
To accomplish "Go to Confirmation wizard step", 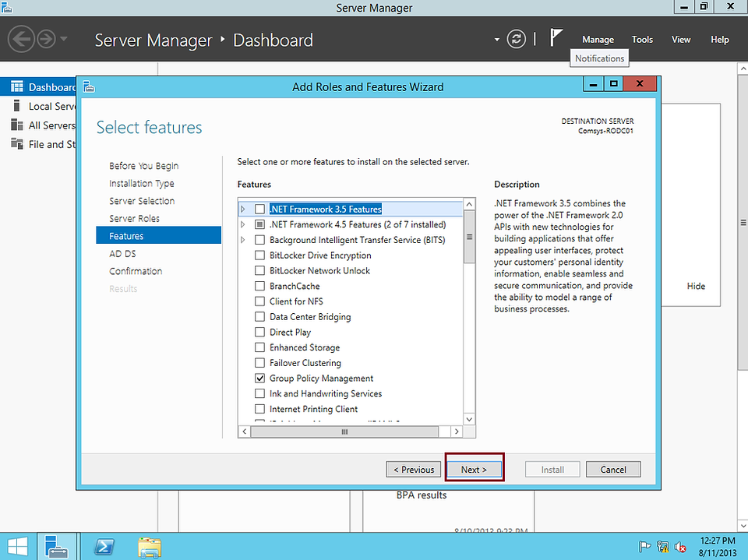I will point(136,271).
